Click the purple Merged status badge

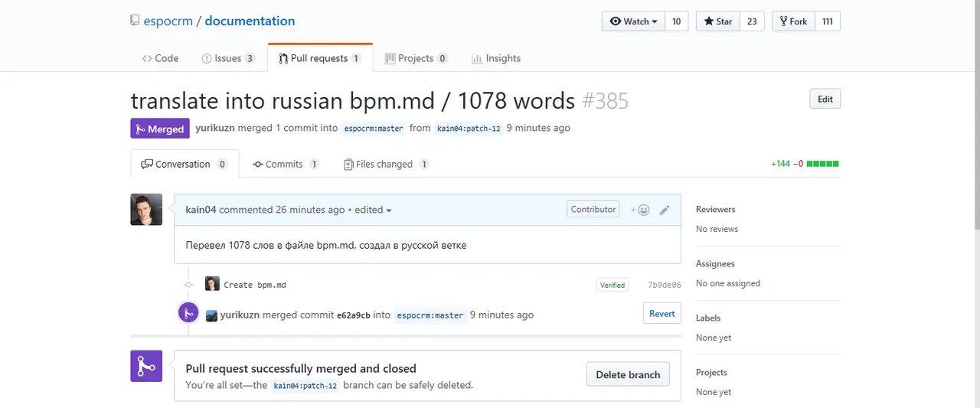(x=159, y=129)
